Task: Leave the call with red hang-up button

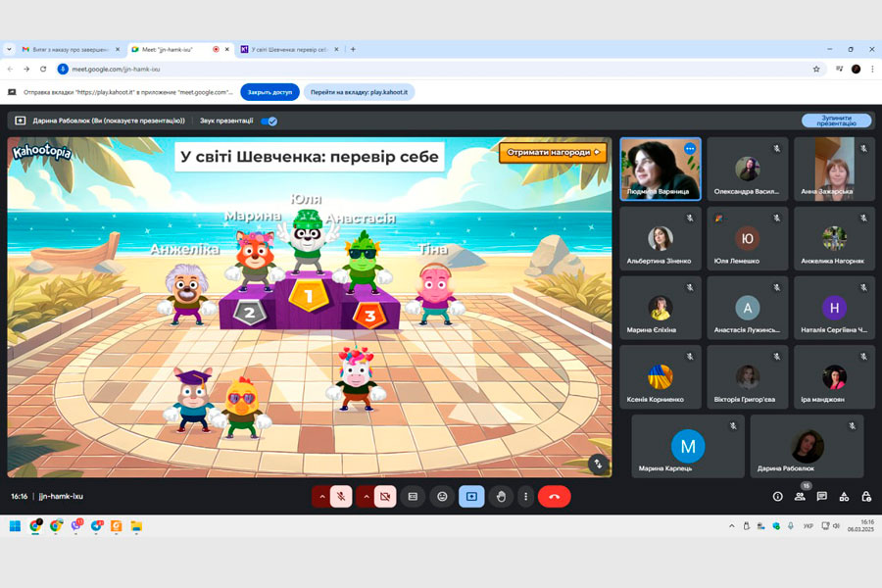Action: tap(554, 496)
